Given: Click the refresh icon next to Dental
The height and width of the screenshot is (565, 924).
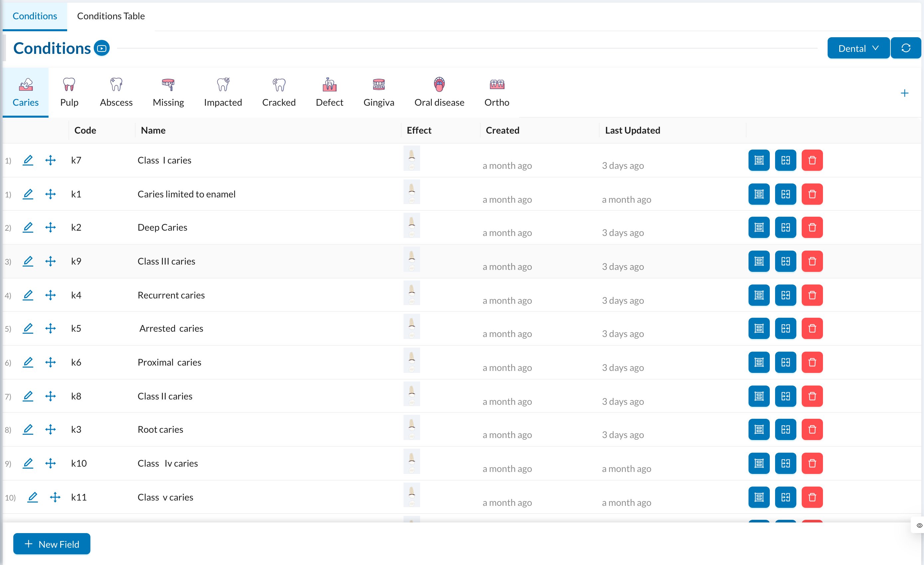Looking at the screenshot, I should point(906,48).
